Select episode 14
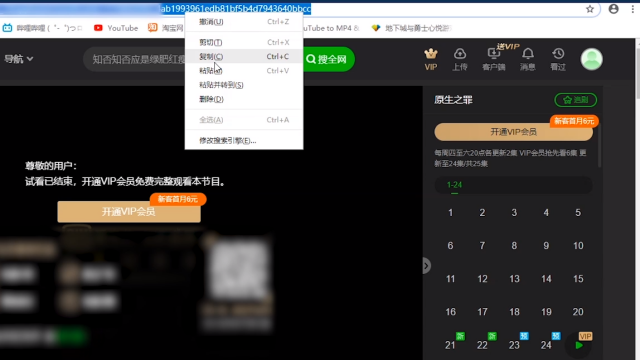This screenshot has width=640, height=360. (x=546, y=279)
